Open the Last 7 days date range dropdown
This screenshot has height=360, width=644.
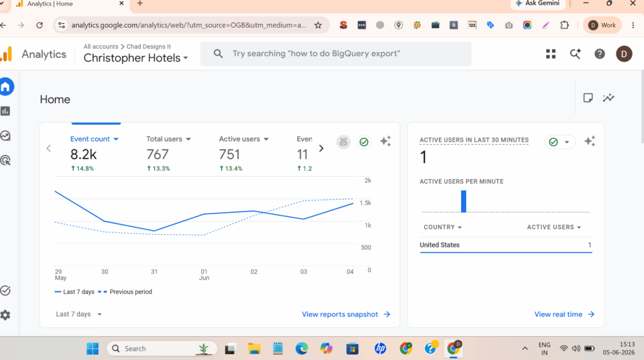point(79,314)
